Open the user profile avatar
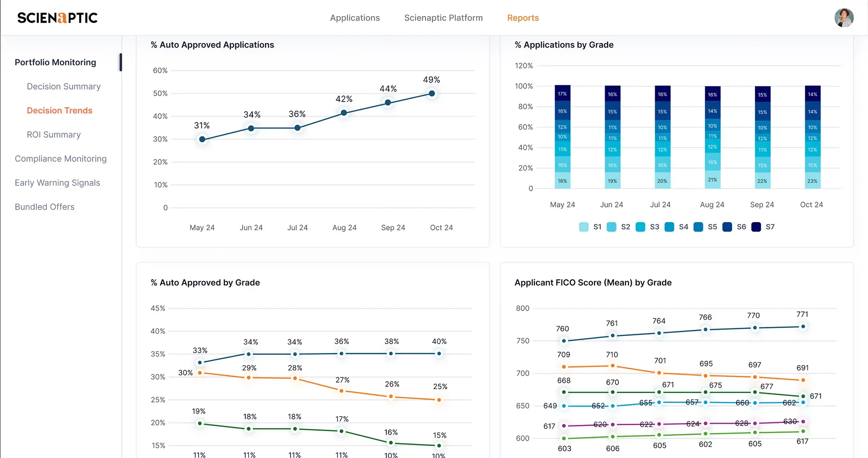Viewport: 868px width, 458px height. pos(844,18)
